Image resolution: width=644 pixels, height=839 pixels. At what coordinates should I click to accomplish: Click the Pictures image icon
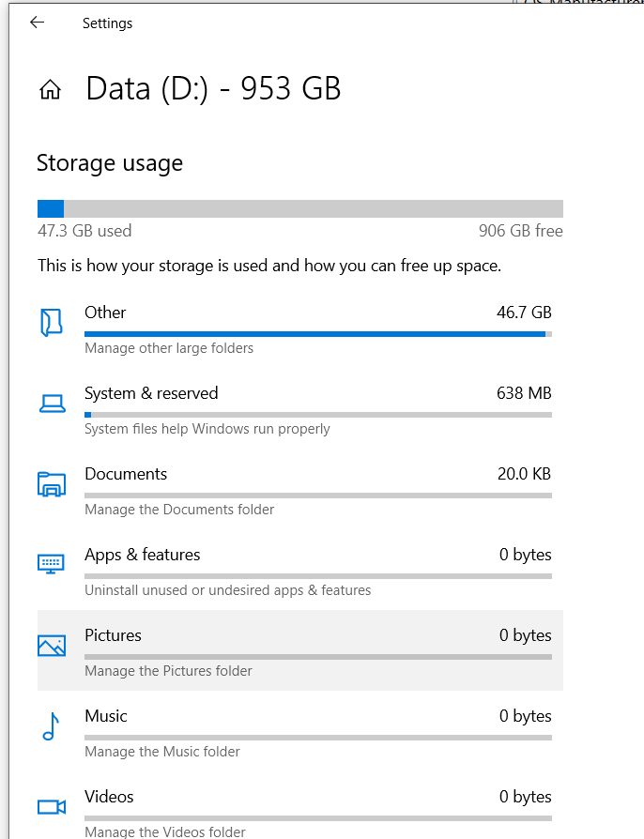tap(54, 645)
